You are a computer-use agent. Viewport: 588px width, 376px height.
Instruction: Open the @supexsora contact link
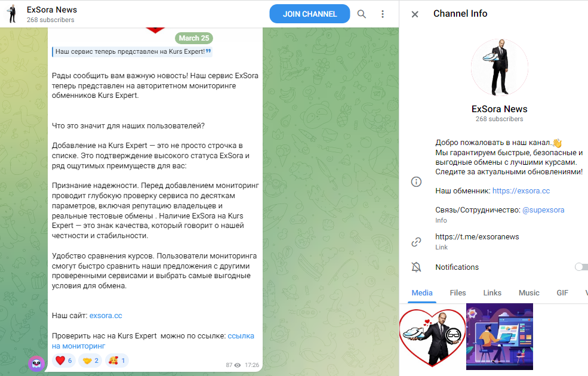tap(543, 210)
